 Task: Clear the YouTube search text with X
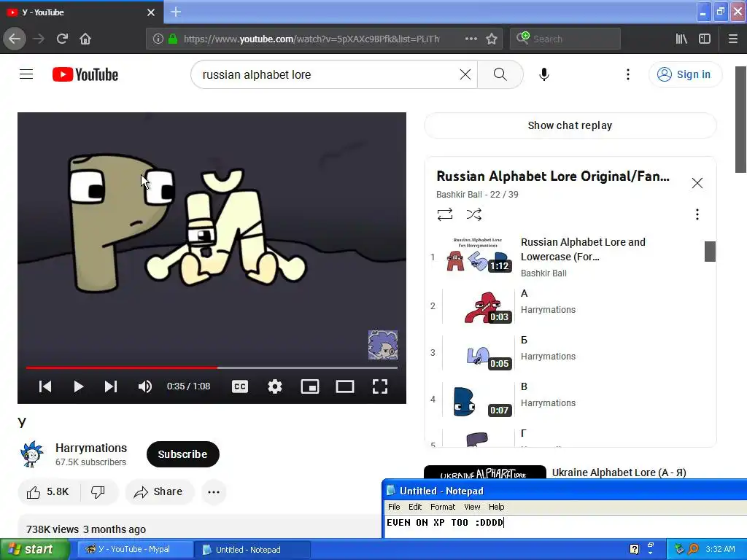click(x=465, y=74)
